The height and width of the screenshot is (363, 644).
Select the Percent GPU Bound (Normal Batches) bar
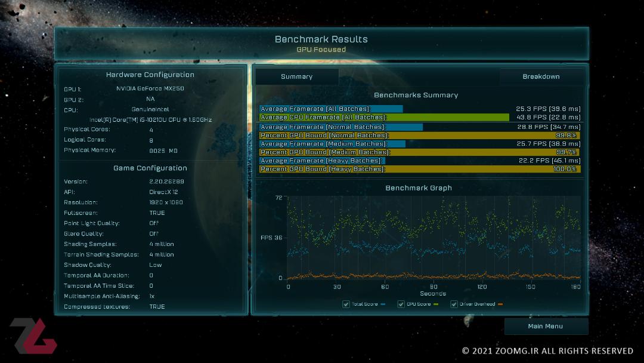(x=420, y=136)
